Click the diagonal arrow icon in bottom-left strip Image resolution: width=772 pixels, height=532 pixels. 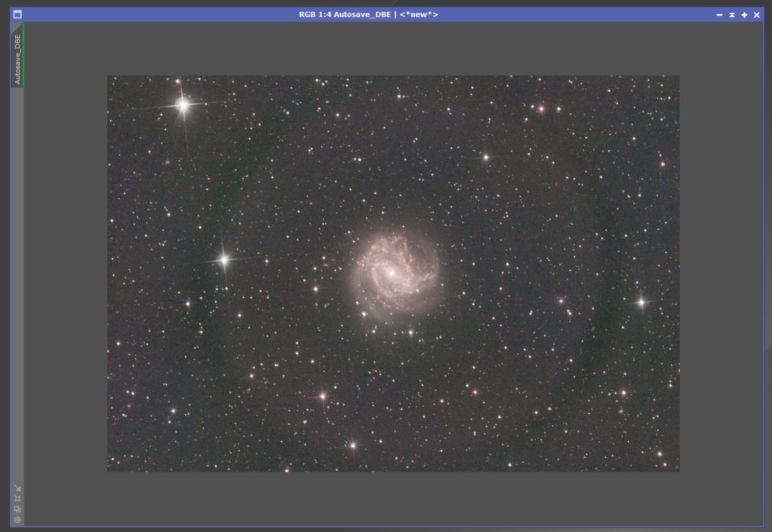click(x=18, y=488)
